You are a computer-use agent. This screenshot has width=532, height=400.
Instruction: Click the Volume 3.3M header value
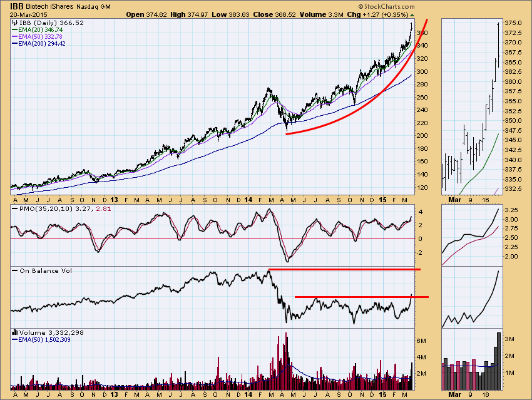[x=321, y=14]
